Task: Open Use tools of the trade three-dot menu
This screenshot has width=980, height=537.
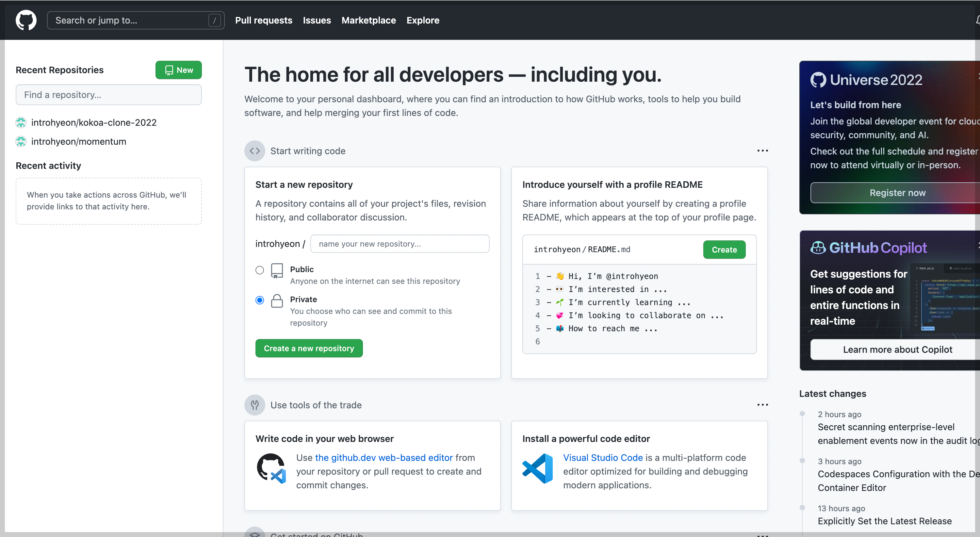Action: (x=762, y=405)
